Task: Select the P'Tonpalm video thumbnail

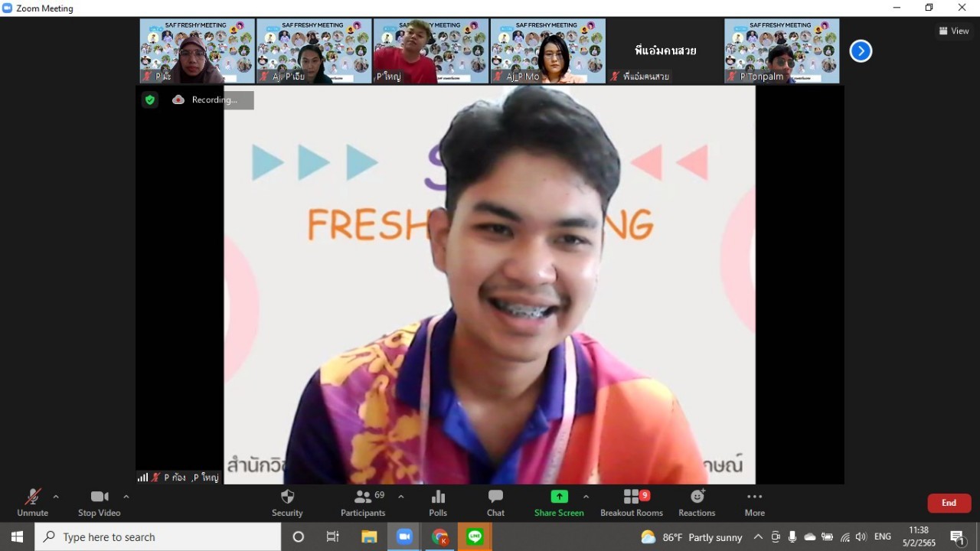Action: [x=782, y=51]
